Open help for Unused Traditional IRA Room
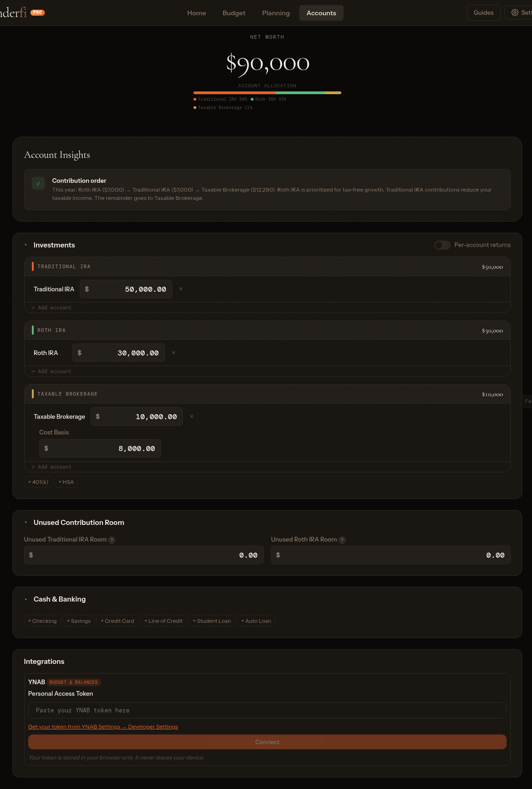Screen dimensions: 532x789 112,540
